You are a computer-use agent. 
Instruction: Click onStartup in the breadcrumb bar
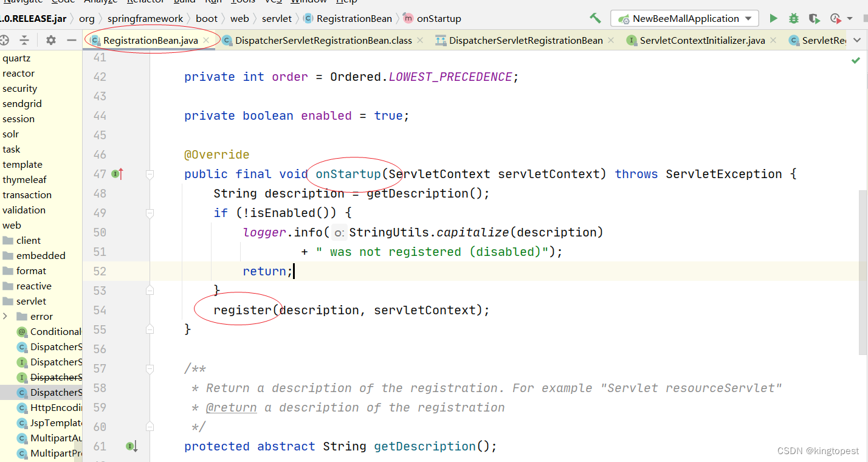coord(439,18)
